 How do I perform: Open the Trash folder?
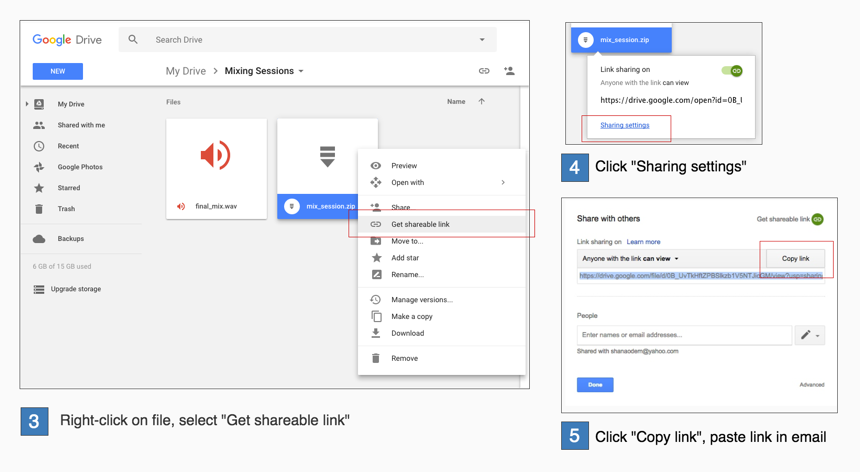tap(66, 209)
